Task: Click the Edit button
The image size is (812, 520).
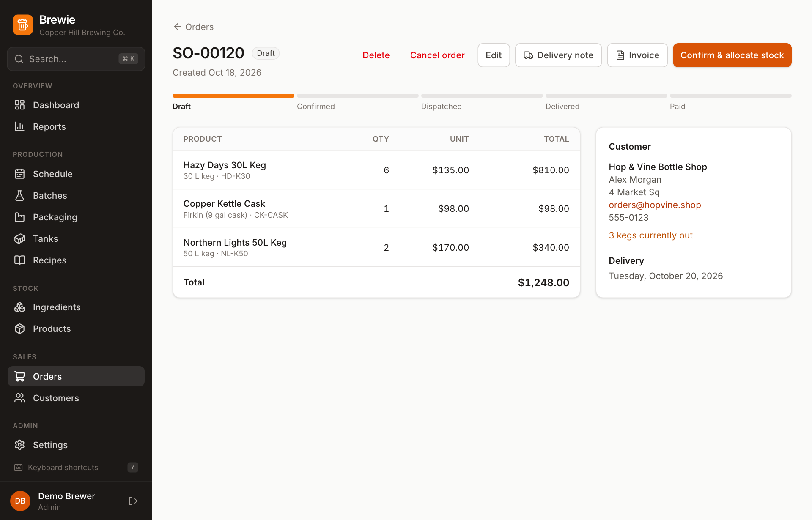Action: coord(494,55)
